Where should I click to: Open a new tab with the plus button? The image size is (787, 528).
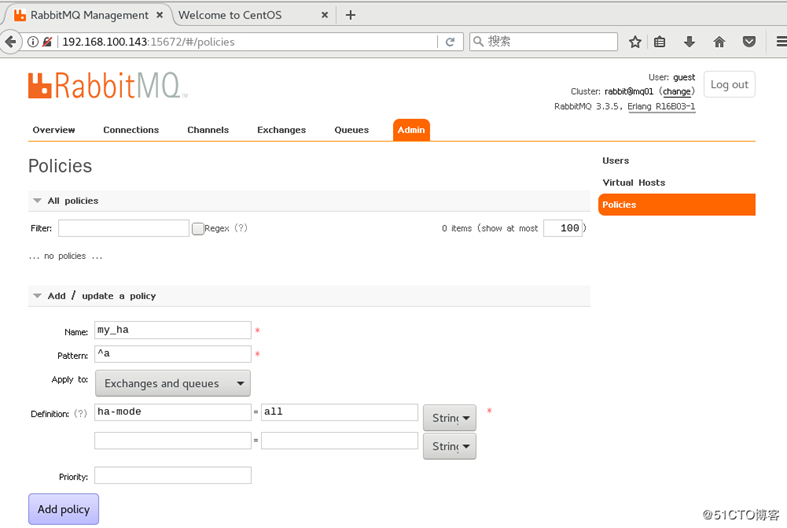pos(350,15)
